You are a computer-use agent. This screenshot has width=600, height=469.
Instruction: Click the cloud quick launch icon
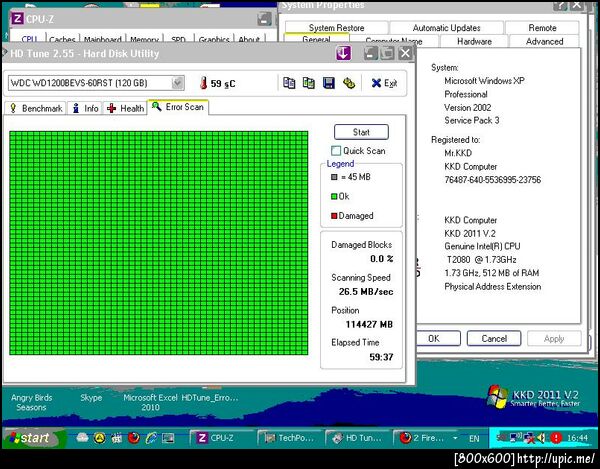coord(82,438)
